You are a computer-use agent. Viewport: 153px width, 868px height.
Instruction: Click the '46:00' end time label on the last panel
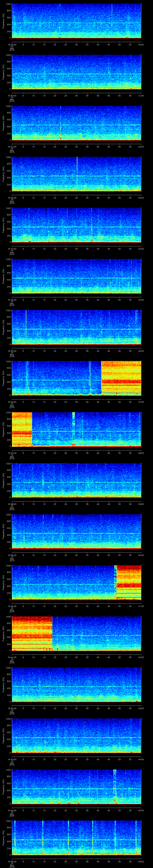click(x=141, y=862)
